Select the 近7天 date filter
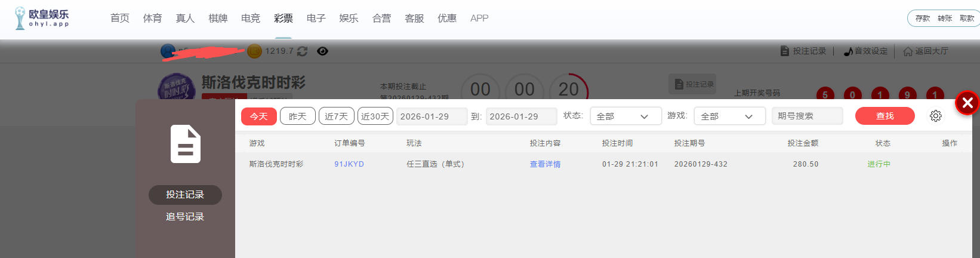 pos(336,116)
